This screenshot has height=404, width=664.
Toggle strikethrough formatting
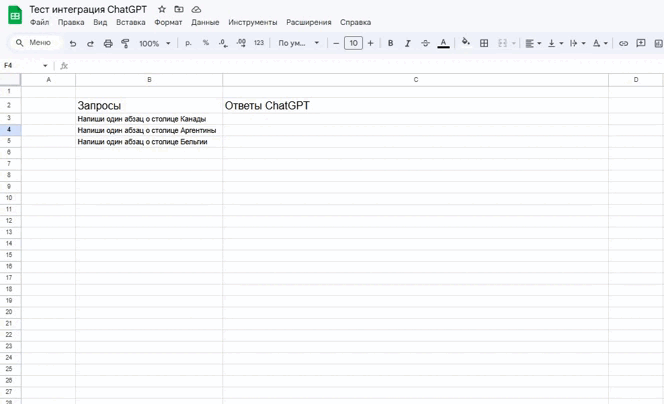425,43
